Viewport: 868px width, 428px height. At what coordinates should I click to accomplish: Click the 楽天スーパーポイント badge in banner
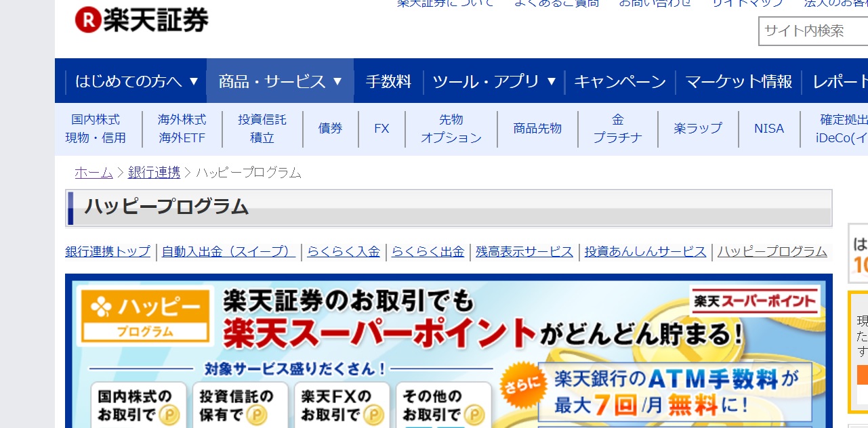pos(755,301)
